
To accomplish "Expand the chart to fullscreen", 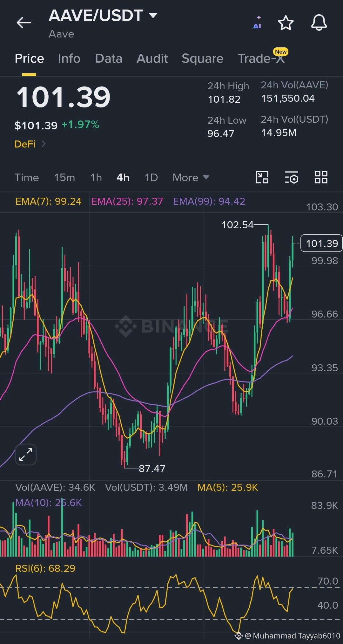I will (26, 454).
